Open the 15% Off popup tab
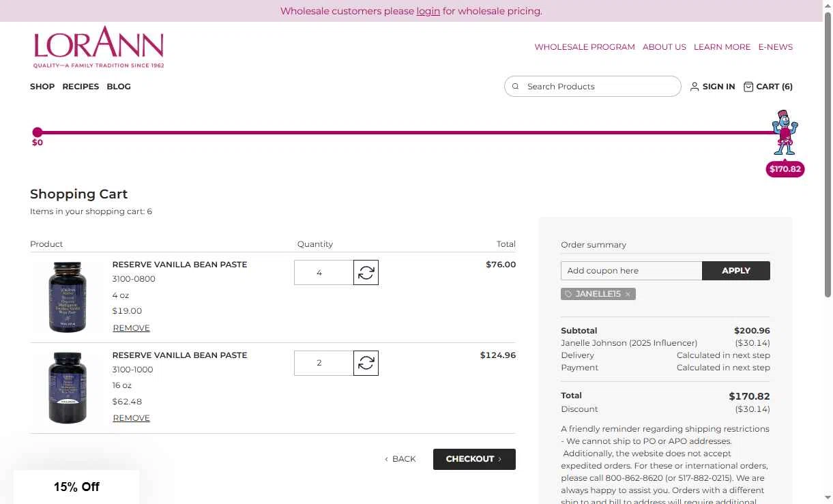The width and height of the screenshot is (833, 504). (x=76, y=487)
